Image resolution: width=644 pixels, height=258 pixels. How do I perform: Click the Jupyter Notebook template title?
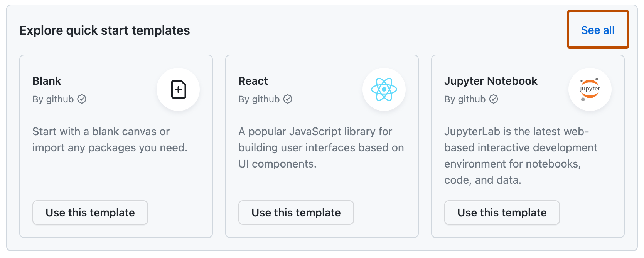[x=491, y=81]
